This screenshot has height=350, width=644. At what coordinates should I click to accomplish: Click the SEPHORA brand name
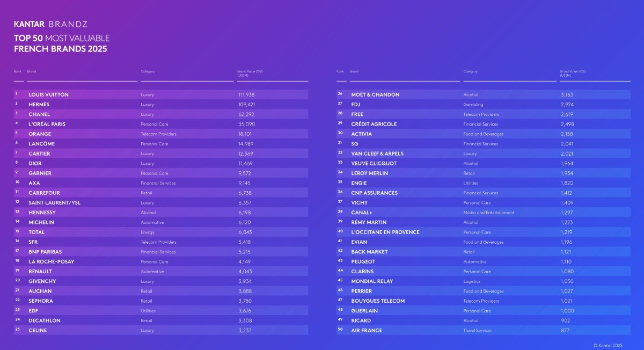tap(41, 301)
